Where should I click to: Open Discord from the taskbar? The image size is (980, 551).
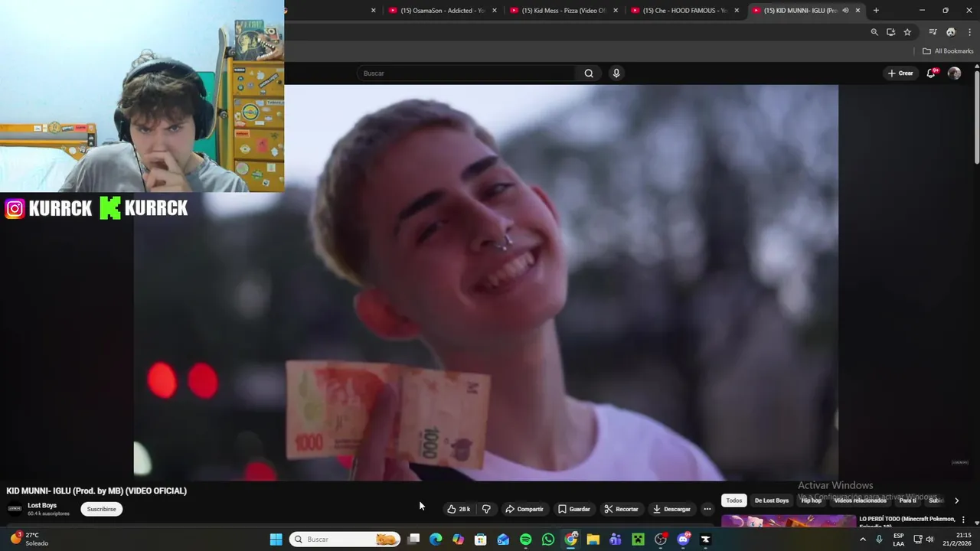coord(683,540)
